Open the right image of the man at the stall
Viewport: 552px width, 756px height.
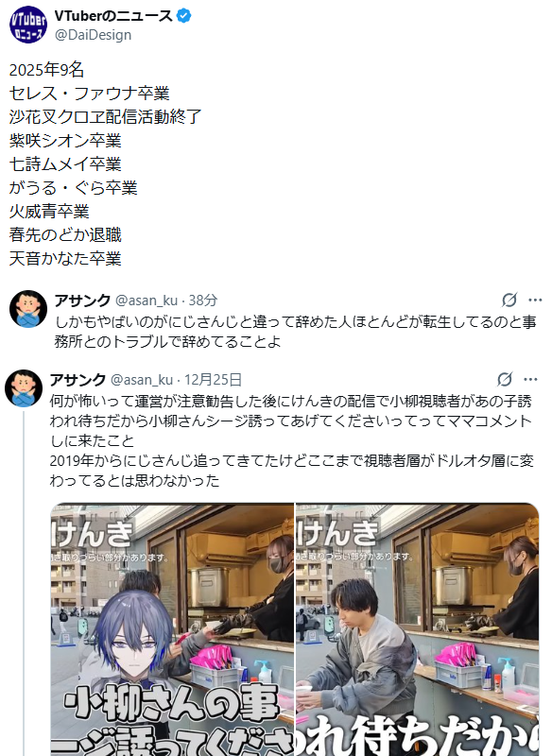[x=418, y=629]
